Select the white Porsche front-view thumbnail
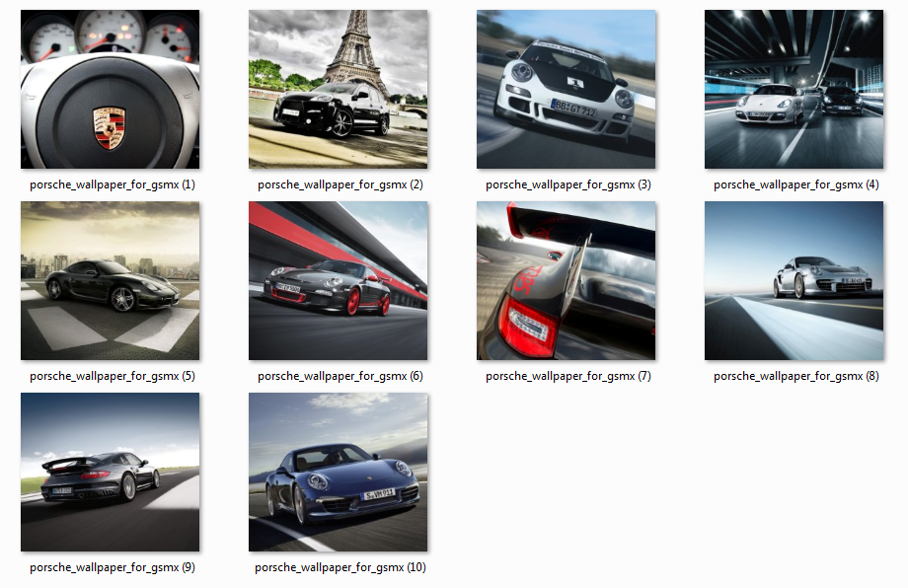 tap(566, 90)
